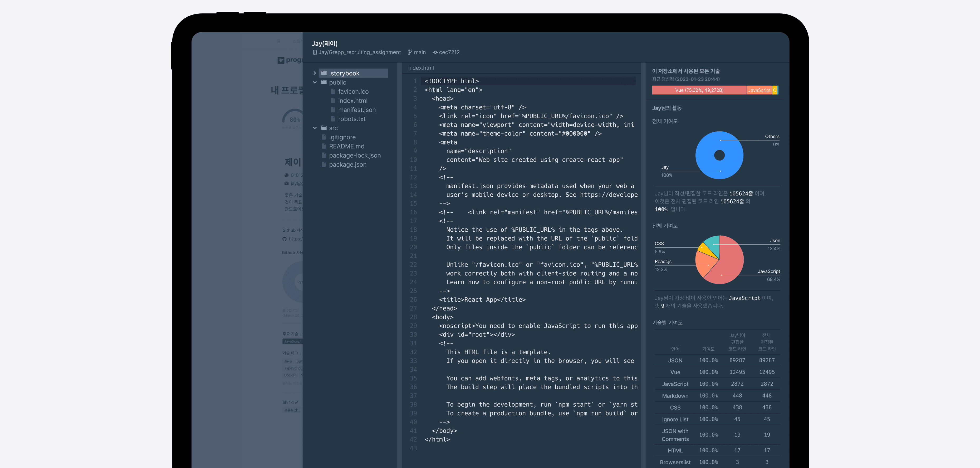Open package-lock.json in the file tree
980x468 pixels.
pos(355,156)
